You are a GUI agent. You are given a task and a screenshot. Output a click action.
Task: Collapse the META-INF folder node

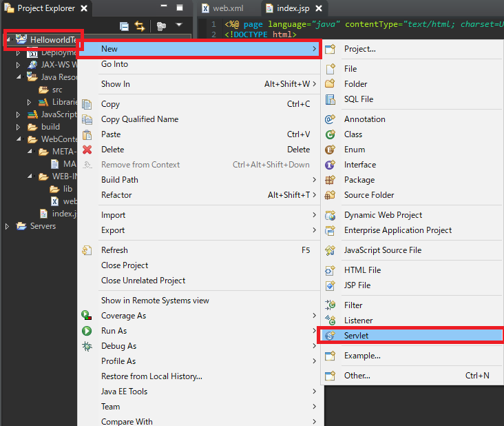(x=30, y=151)
